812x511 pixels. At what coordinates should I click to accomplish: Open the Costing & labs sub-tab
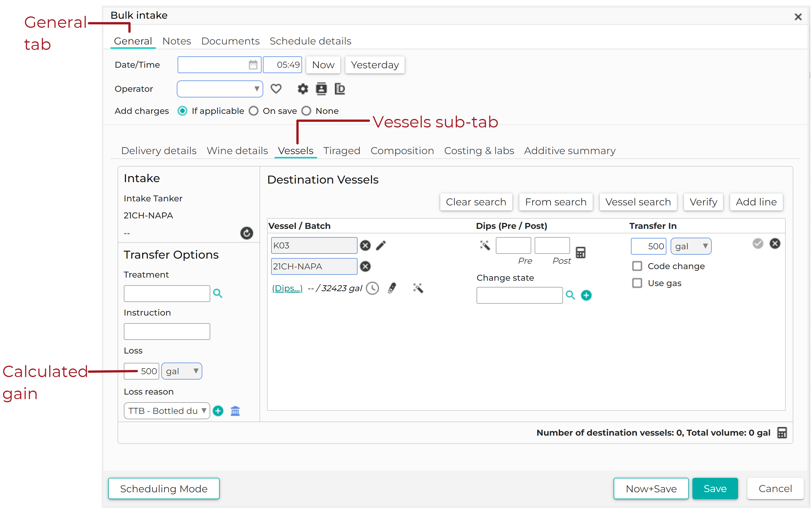tap(479, 151)
